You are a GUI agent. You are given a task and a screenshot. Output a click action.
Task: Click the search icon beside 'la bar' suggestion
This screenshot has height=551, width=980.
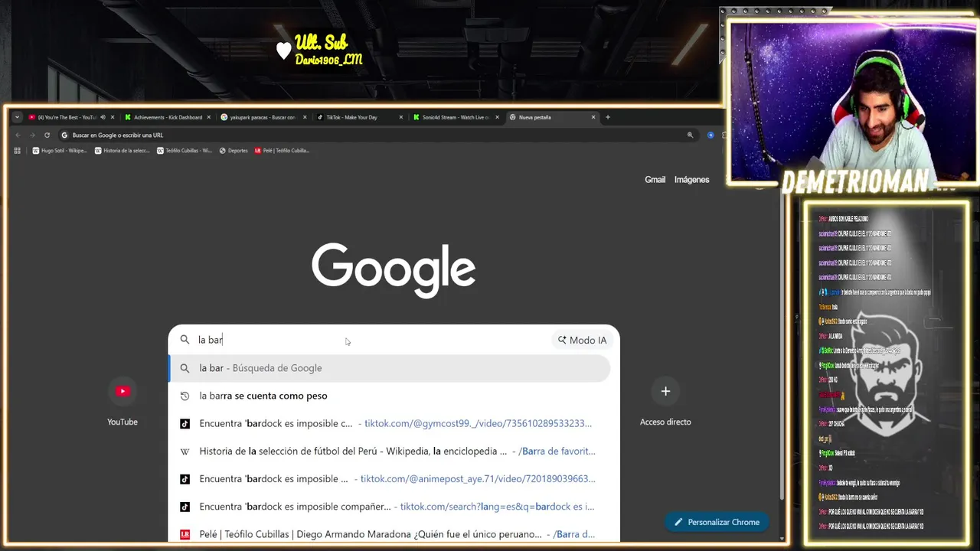tap(185, 368)
